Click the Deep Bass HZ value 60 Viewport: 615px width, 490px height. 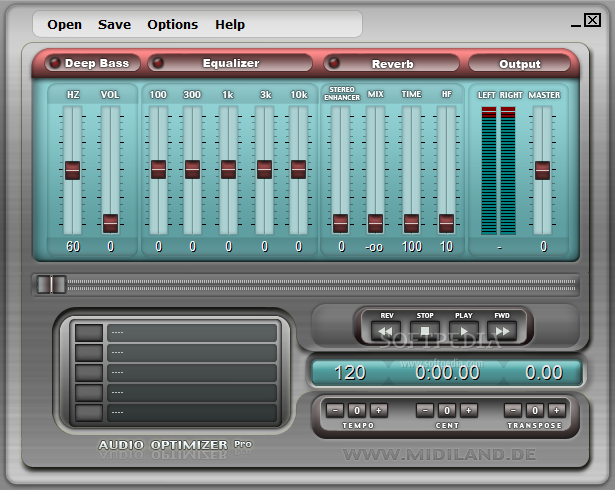[x=73, y=246]
